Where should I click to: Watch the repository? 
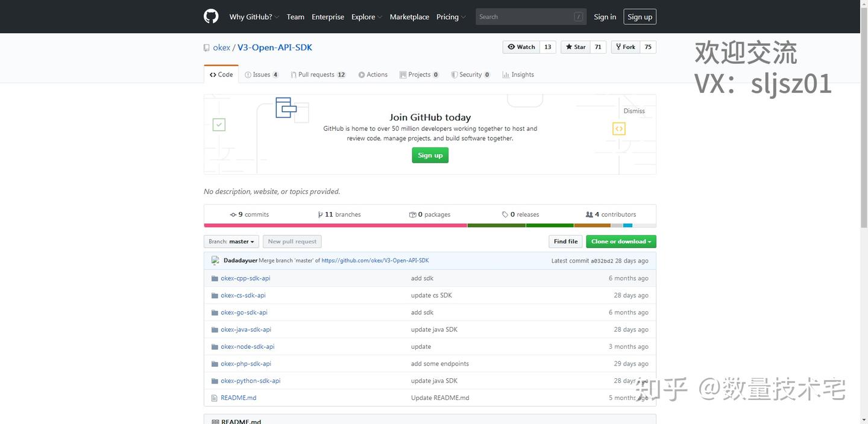click(521, 47)
